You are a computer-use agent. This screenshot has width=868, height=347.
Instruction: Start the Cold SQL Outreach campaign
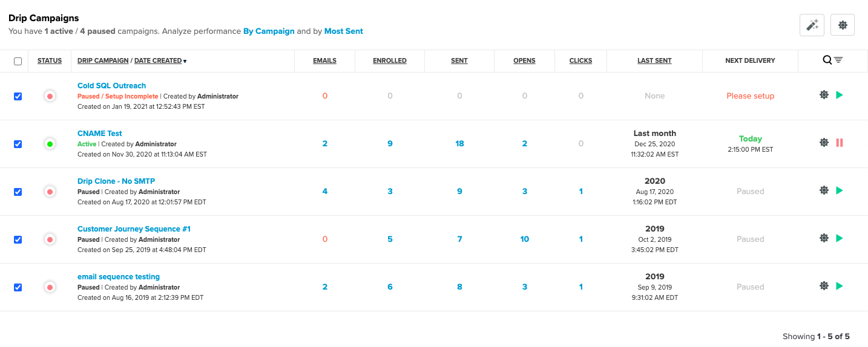(x=839, y=95)
